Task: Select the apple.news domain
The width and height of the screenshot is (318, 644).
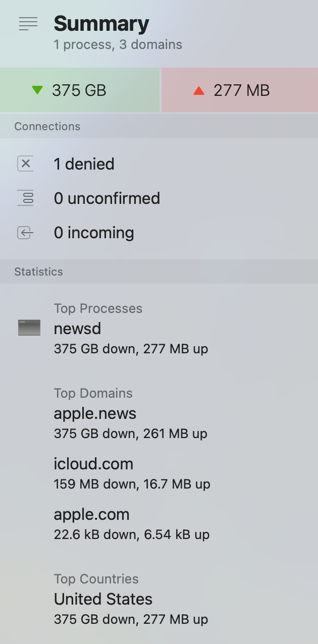Action: click(95, 413)
